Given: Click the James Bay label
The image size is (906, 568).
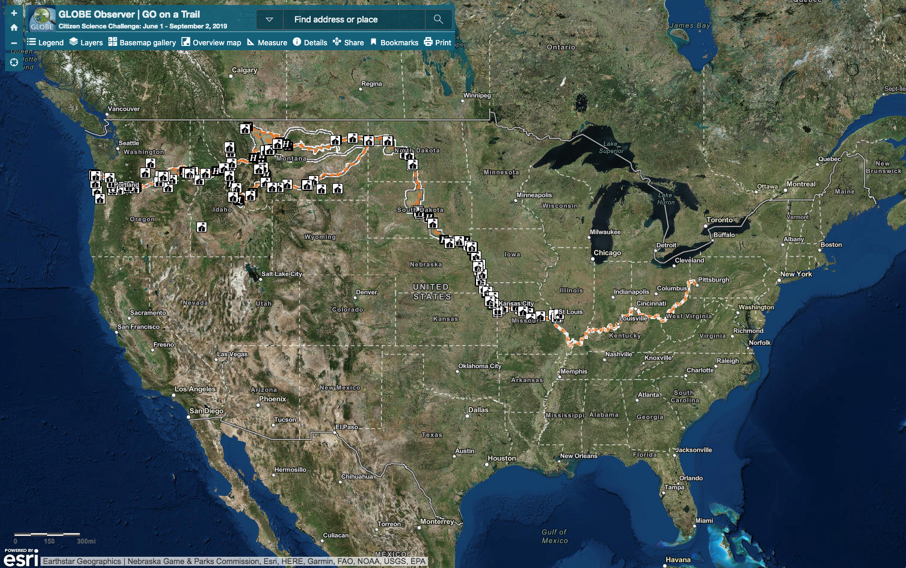Looking at the screenshot, I should (690, 25).
